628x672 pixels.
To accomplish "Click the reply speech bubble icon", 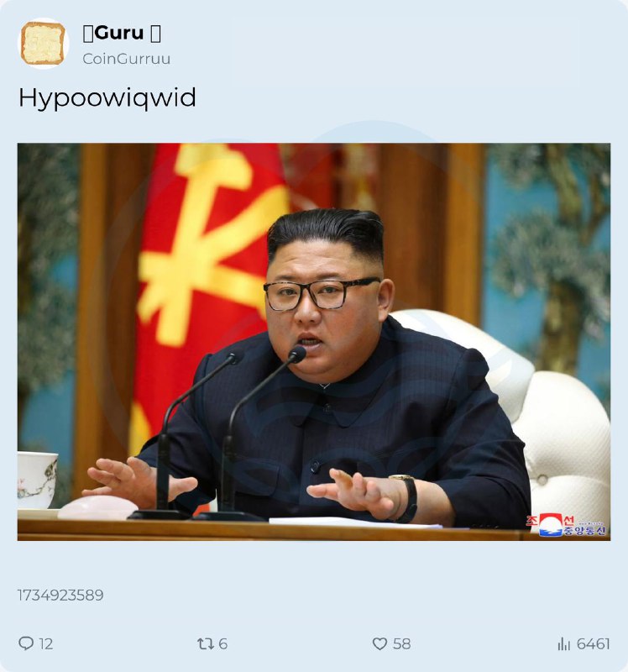I will 26,643.
